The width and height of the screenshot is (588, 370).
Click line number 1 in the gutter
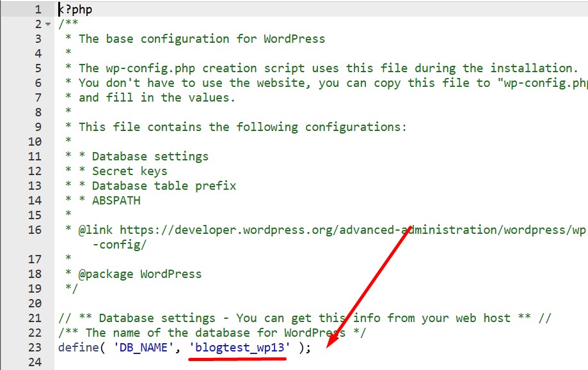click(x=38, y=10)
